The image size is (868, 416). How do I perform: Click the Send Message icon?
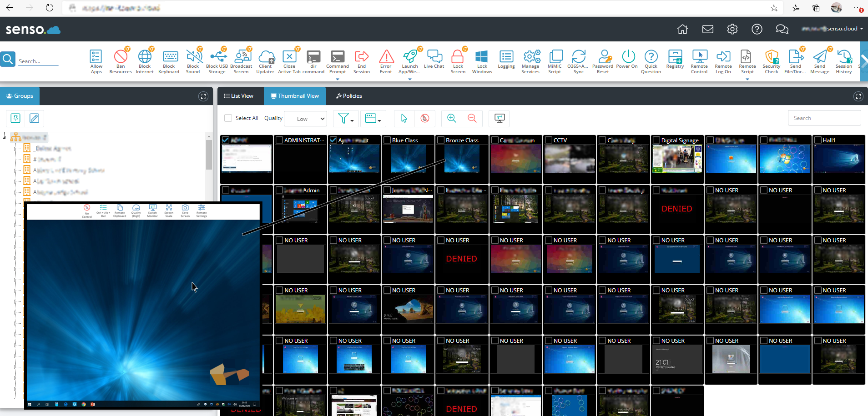[820, 57]
